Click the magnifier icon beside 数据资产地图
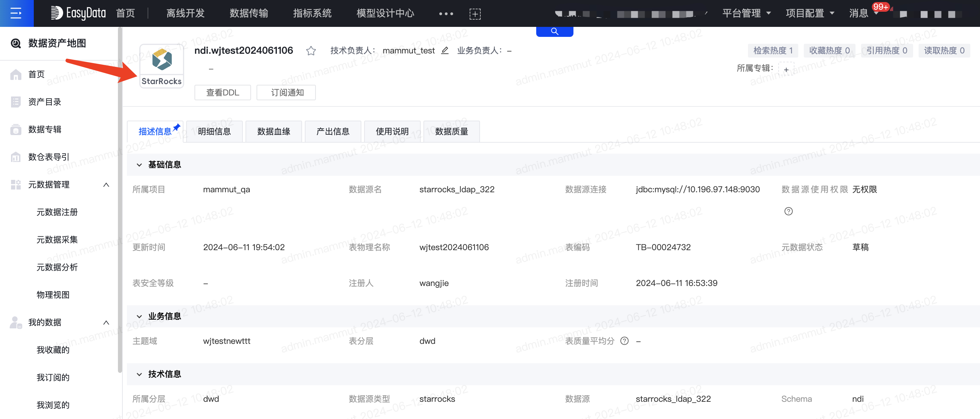 (16, 43)
